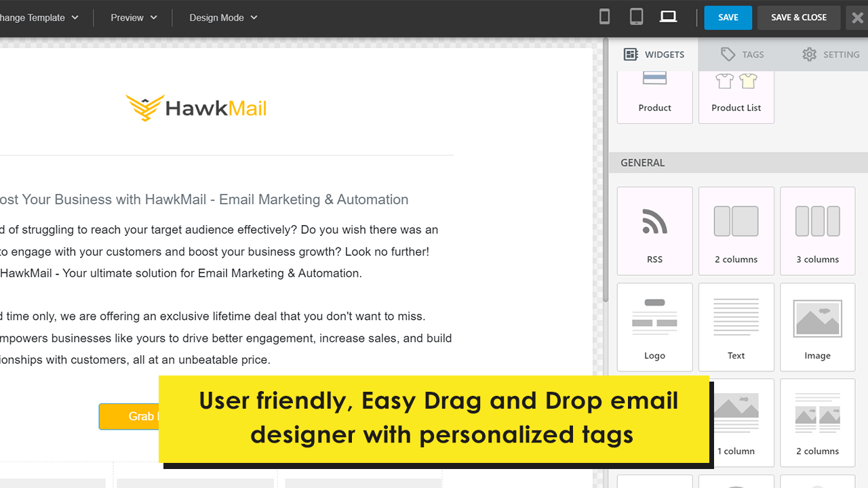Screen dimensions: 868x488
Task: Select the desktop laptop preview icon
Action: (669, 17)
